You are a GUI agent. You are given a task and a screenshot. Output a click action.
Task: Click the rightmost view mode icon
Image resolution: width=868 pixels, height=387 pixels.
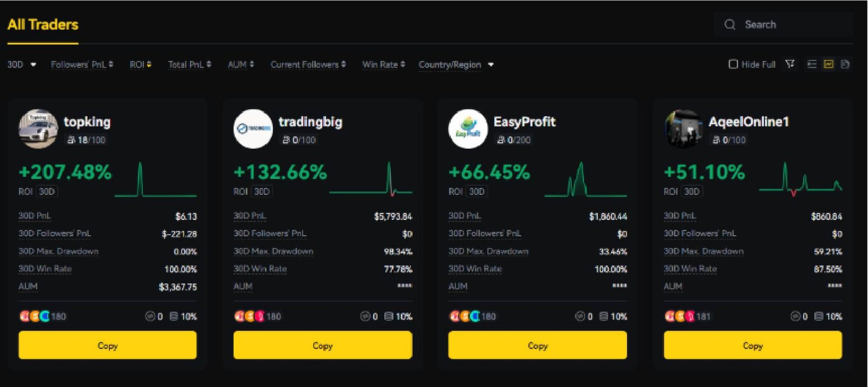pyautogui.click(x=845, y=64)
